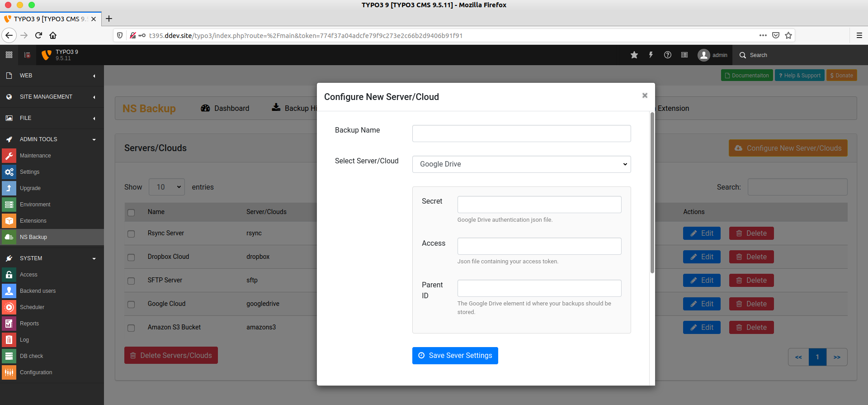868x405 pixels.
Task: Focus the Access token input field
Action: tap(539, 246)
